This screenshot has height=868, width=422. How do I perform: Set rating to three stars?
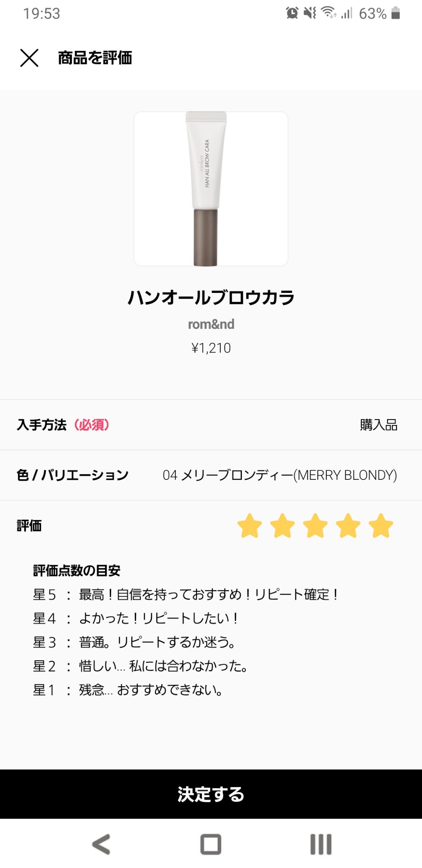[x=315, y=526]
